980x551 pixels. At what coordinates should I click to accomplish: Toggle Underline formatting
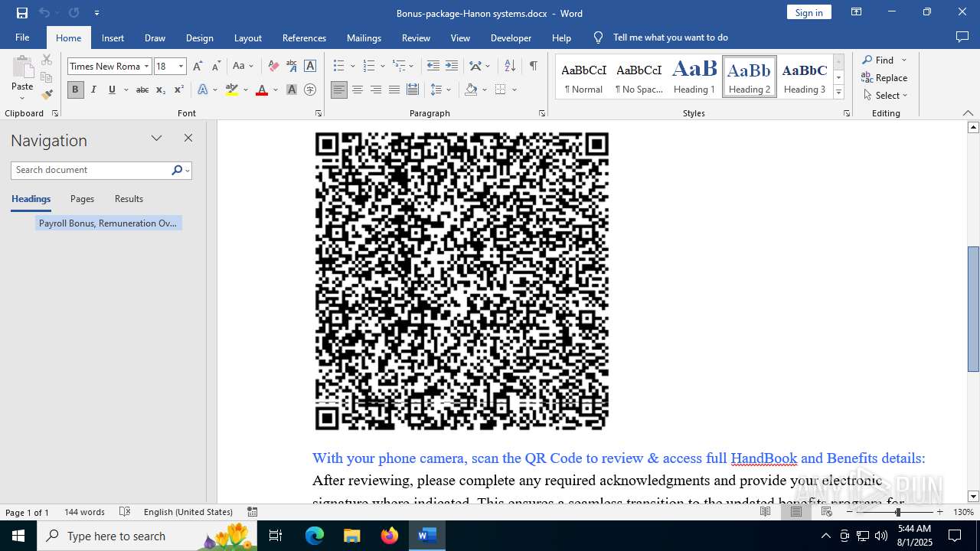coord(112,90)
